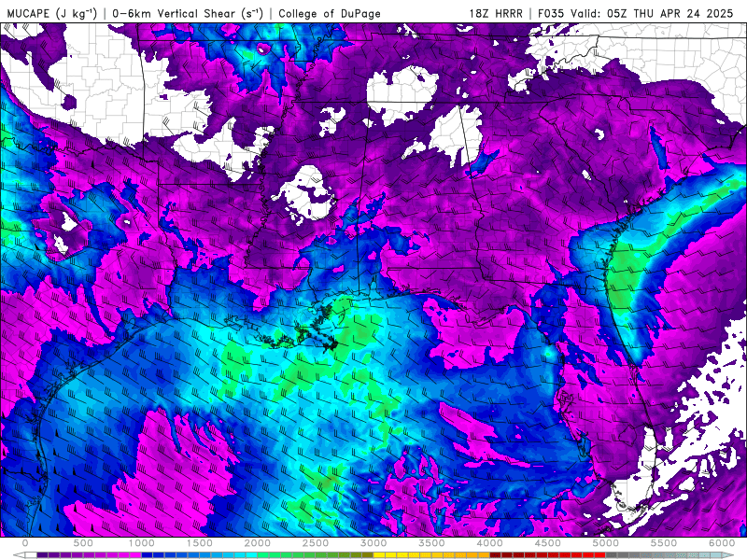Click the right arrow end of the color bar
747x560 pixels.
point(729,555)
